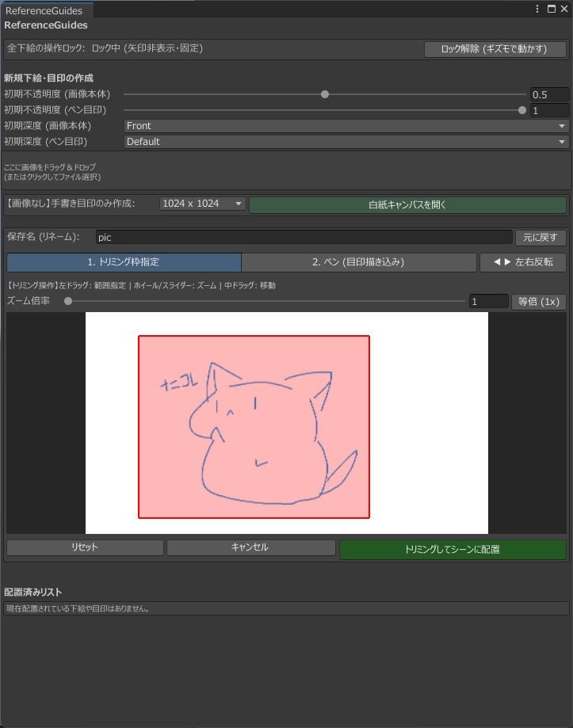This screenshot has height=728, width=573.
Task: Select the 1. トリミング枠指定 tab
Action: [124, 262]
